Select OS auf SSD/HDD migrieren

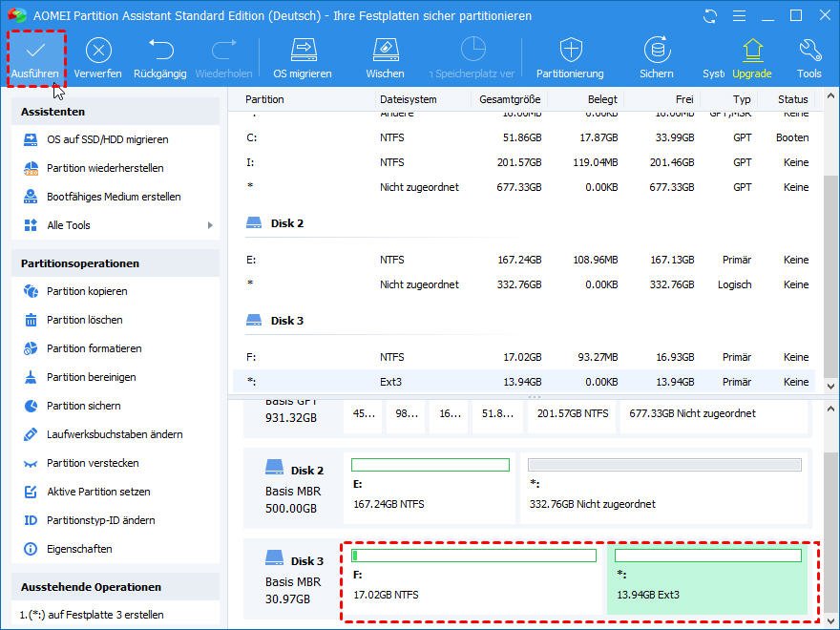107,139
